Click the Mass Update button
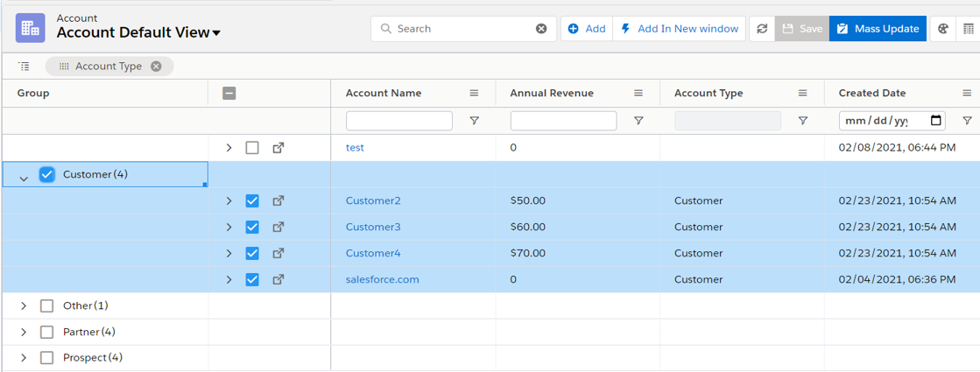This screenshot has height=372, width=980. tap(878, 29)
